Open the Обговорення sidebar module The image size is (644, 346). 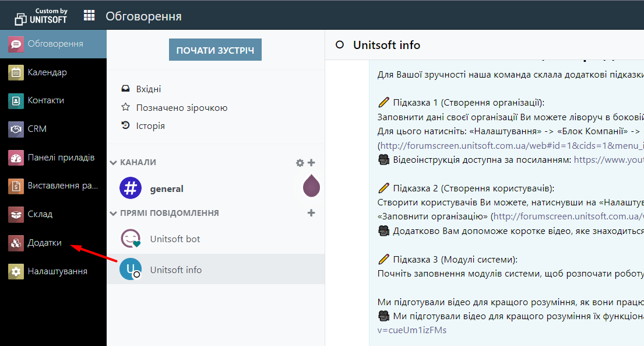tap(53, 44)
